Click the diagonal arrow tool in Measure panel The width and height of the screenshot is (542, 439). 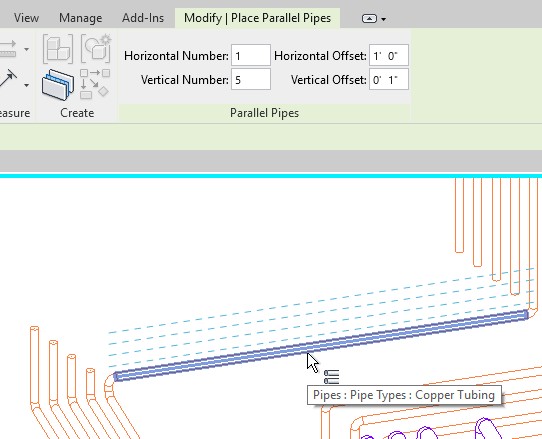pyautogui.click(x=8, y=79)
